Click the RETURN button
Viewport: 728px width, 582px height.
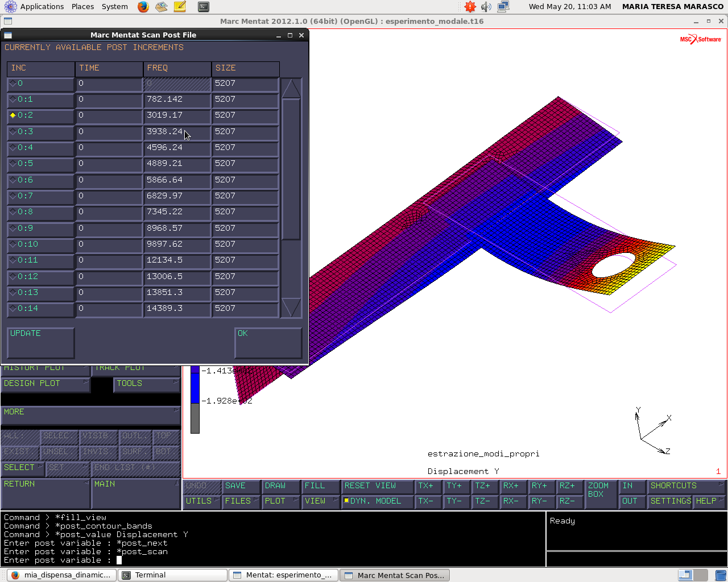45,493
